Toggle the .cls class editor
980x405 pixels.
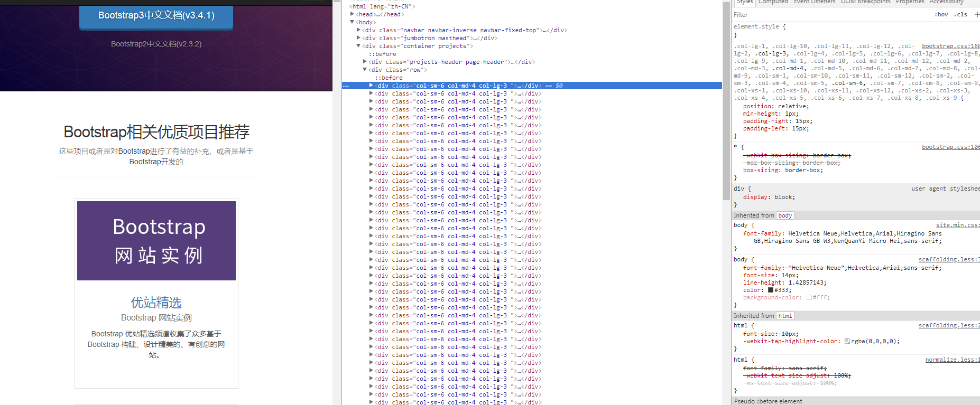[961, 15]
